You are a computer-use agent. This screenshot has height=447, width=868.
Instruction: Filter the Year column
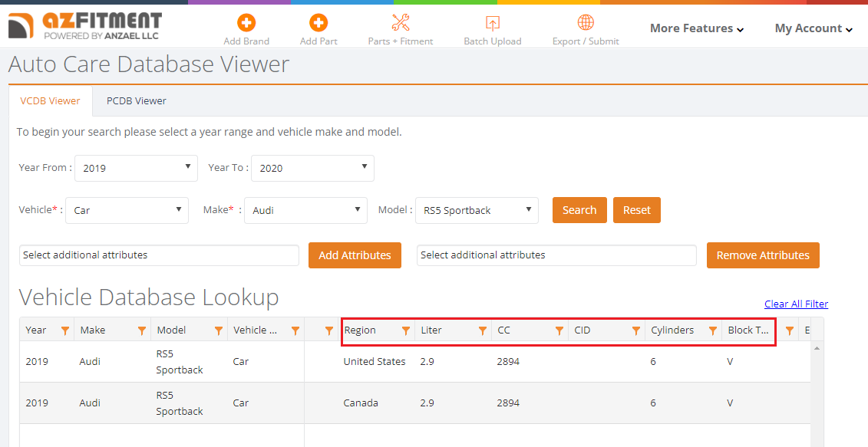(65, 330)
